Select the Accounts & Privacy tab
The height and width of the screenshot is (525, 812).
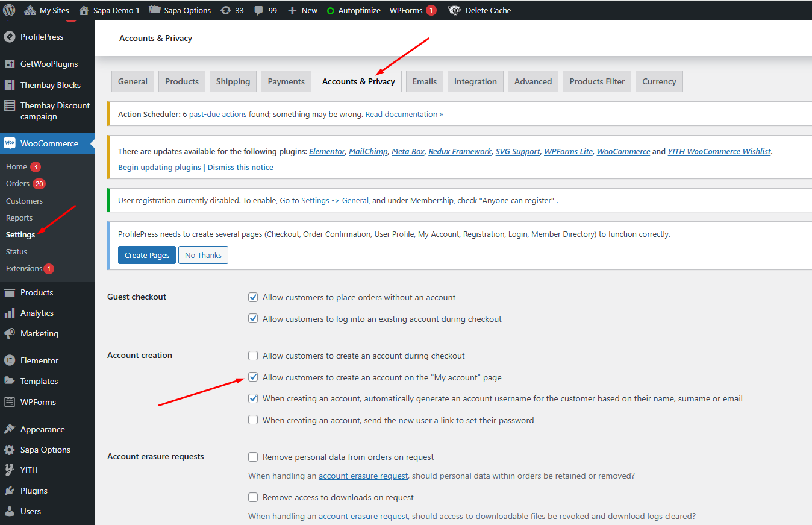(358, 81)
